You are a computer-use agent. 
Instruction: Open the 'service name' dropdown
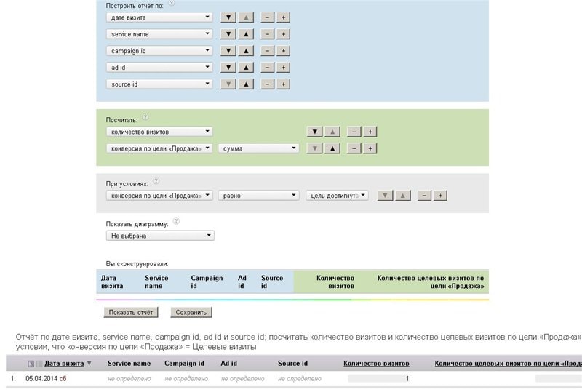point(159,33)
